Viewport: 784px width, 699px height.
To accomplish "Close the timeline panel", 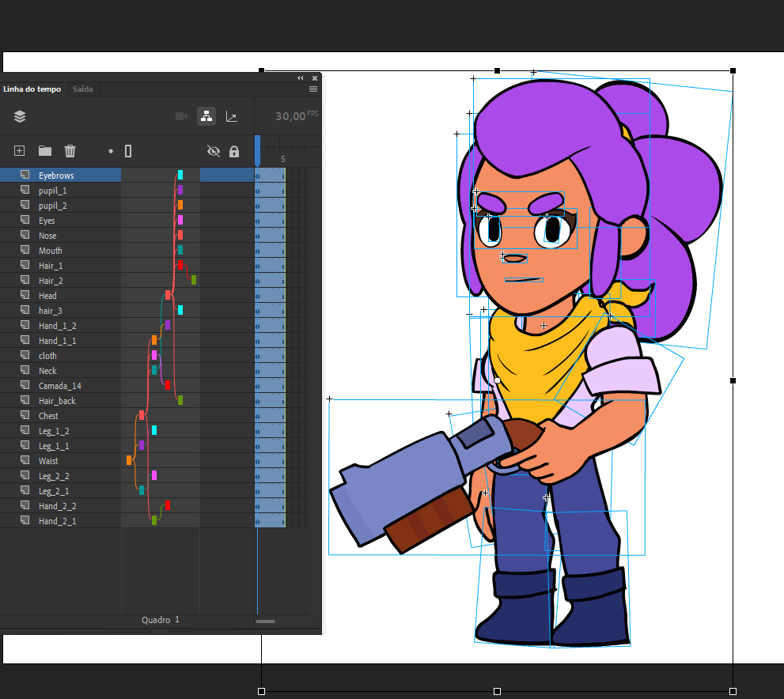I will click(315, 78).
